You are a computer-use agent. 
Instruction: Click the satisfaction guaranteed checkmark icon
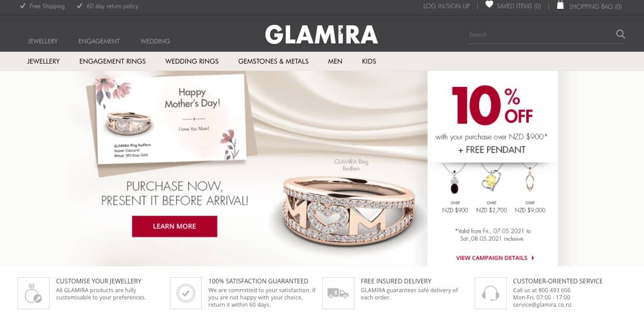(x=186, y=293)
